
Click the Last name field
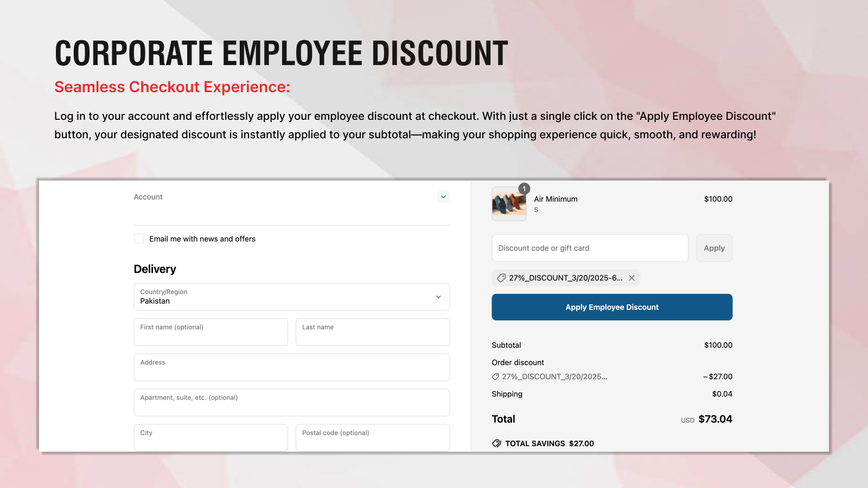coord(373,332)
